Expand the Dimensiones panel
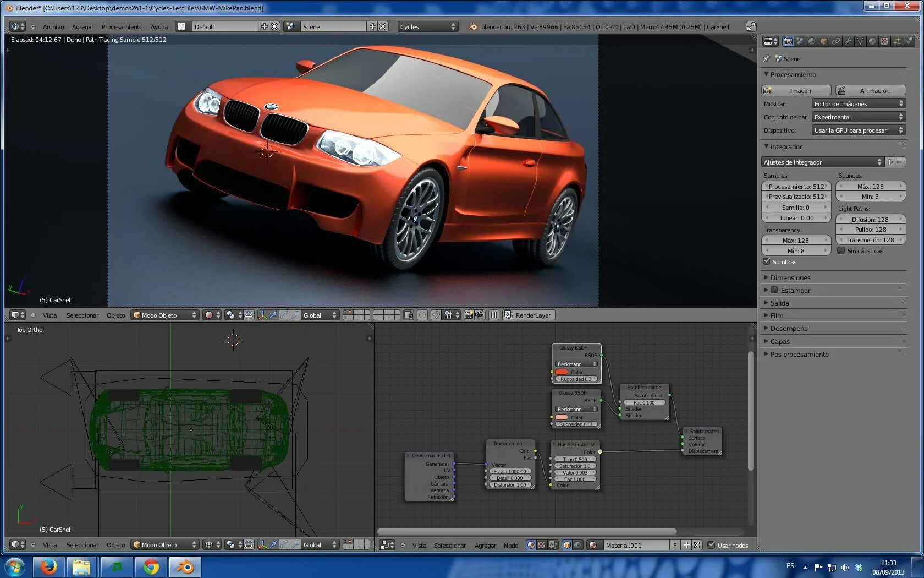Screen dimensions: 924x578 [790, 277]
